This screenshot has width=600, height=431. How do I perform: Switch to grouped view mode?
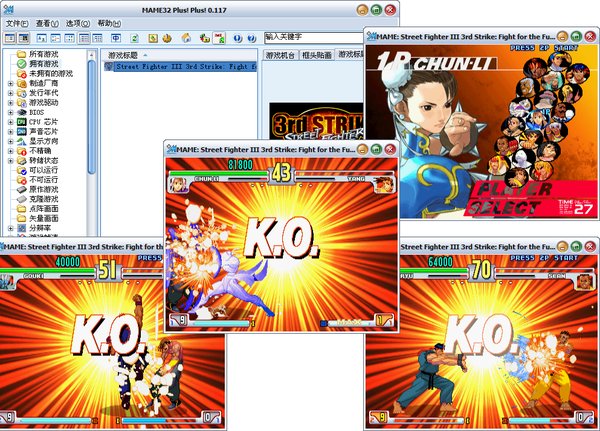pos(98,38)
